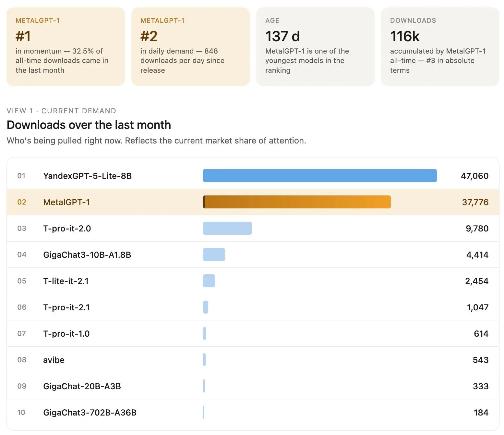Click the '32.5% of all-time downloads' description

coord(62,61)
